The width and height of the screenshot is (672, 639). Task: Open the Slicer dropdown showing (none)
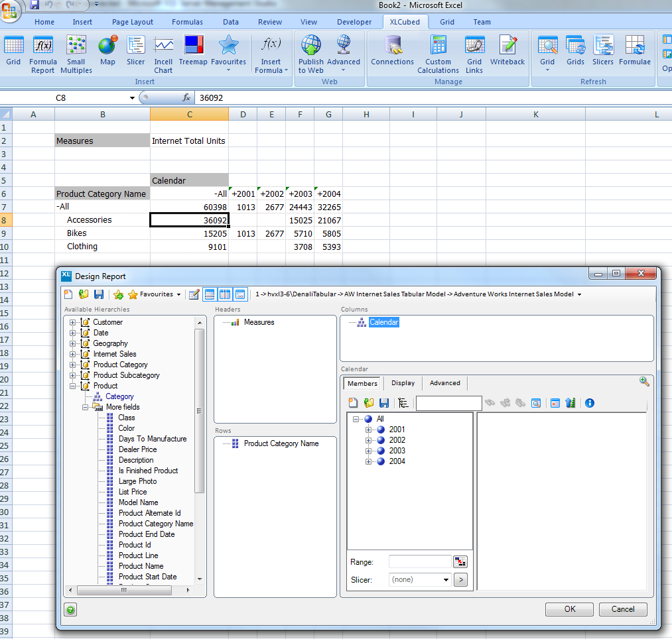coord(420,579)
